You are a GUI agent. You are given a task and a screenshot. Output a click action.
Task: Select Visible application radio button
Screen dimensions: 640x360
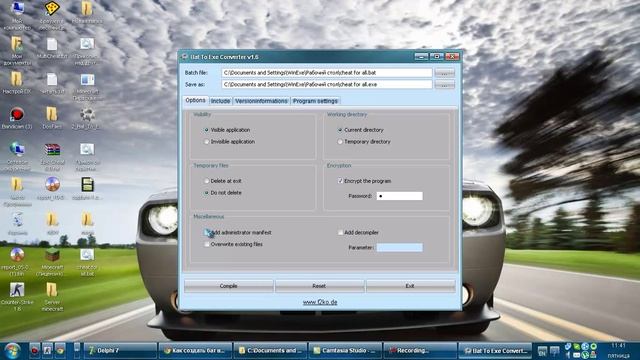pos(206,130)
